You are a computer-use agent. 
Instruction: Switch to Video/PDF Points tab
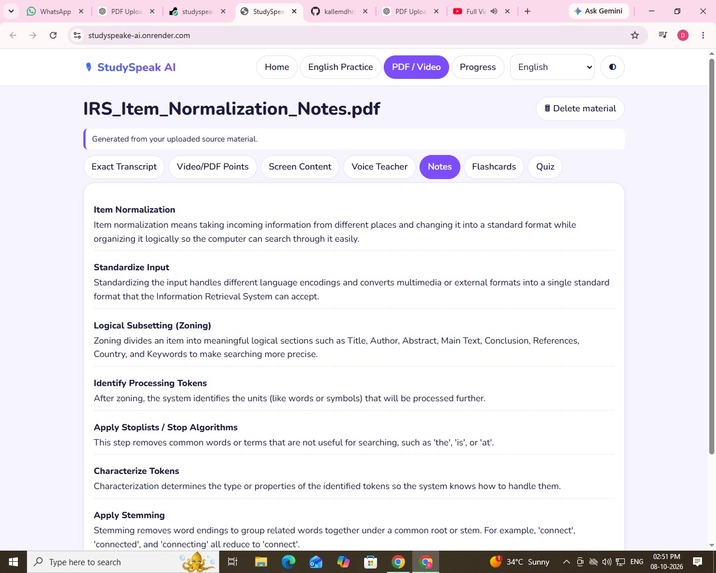[x=212, y=167]
